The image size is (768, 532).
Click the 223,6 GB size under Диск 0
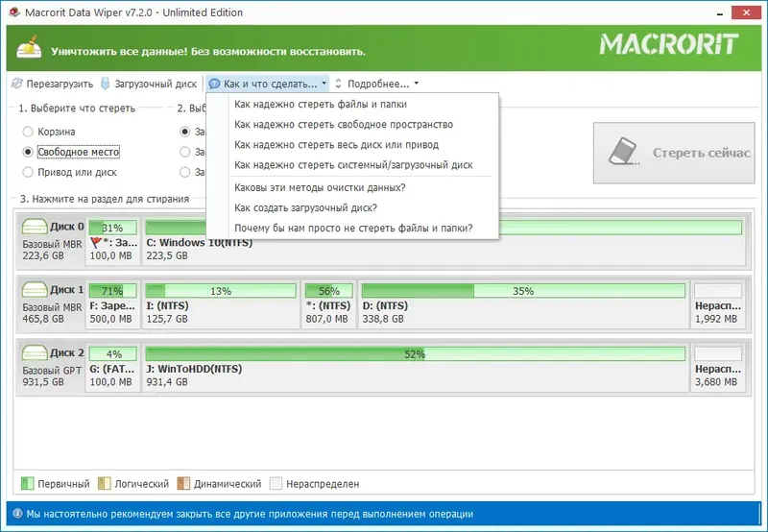(43, 255)
